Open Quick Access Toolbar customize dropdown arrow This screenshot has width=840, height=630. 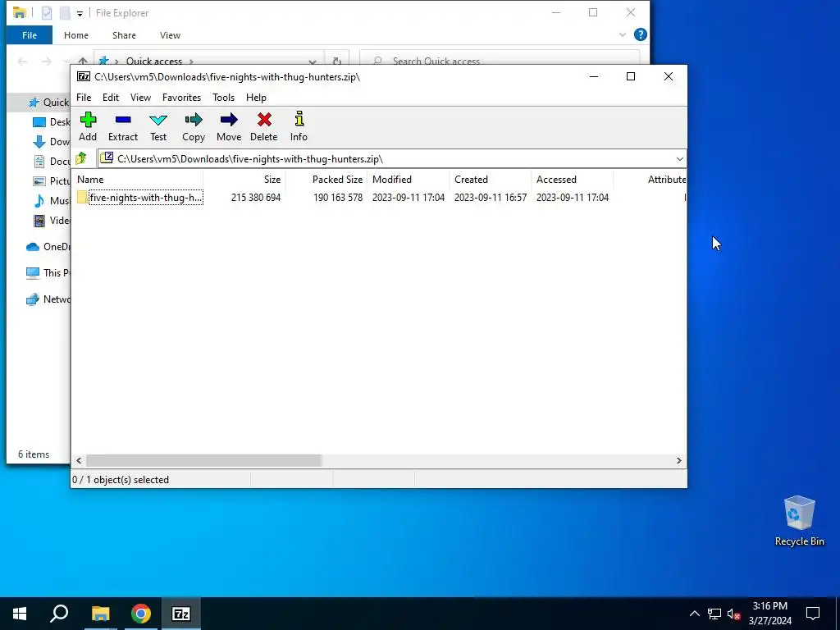coord(80,13)
